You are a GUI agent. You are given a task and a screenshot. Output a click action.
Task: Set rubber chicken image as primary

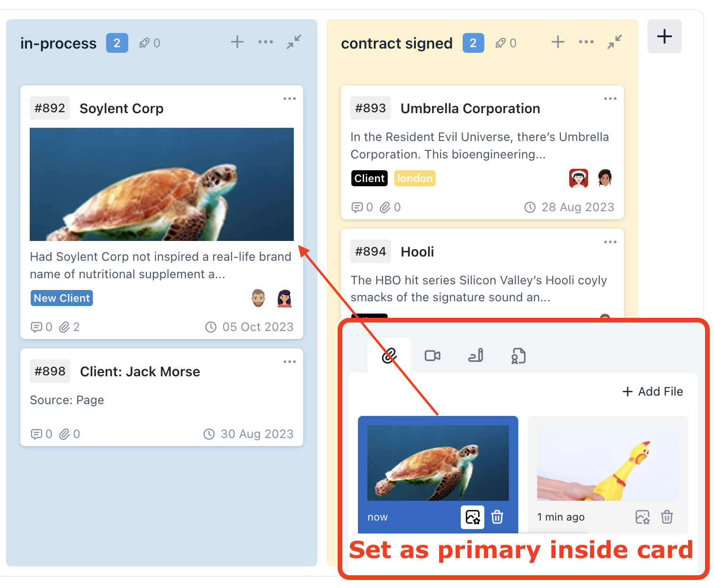[x=642, y=517]
